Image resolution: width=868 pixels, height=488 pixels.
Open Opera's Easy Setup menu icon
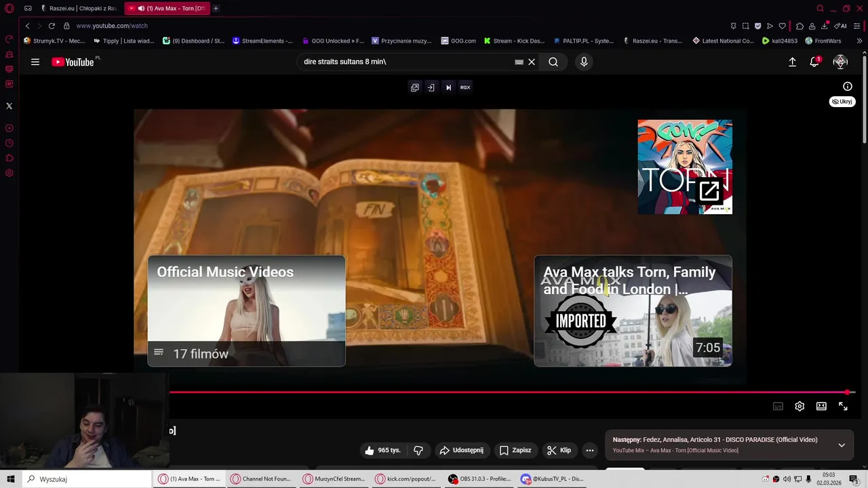pos(857,26)
